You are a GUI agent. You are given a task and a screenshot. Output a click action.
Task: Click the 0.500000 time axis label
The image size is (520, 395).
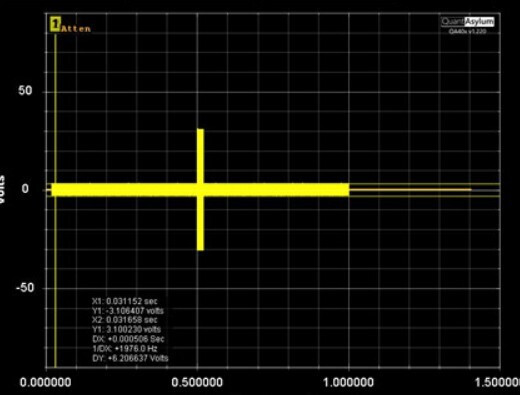point(197,382)
